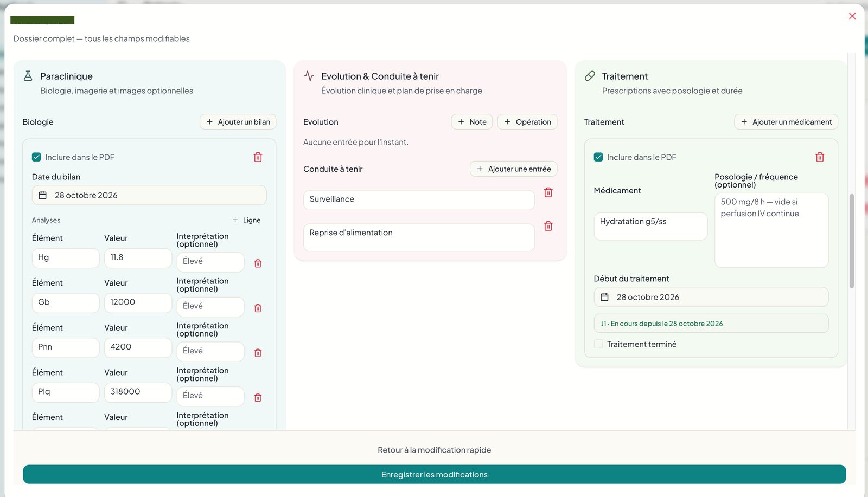Viewport: 868px width, 497px height.
Task: Go back via Retour à la modification rapide
Action: [x=435, y=450]
